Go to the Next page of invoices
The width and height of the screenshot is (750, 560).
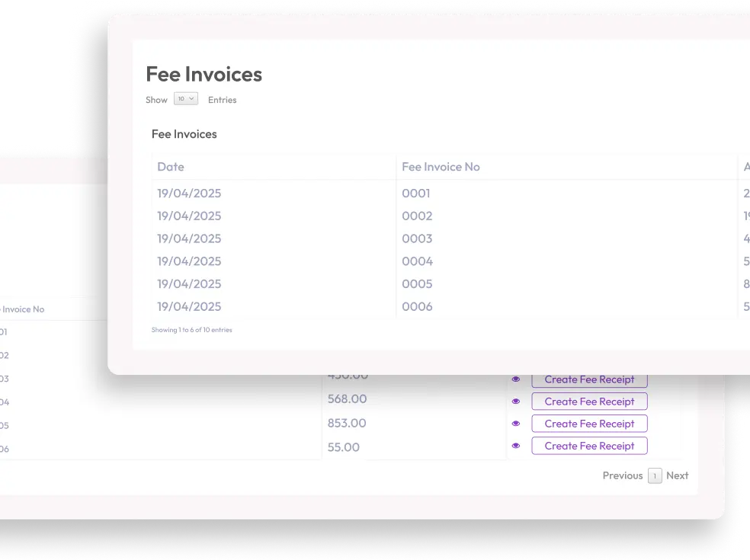pyautogui.click(x=677, y=475)
